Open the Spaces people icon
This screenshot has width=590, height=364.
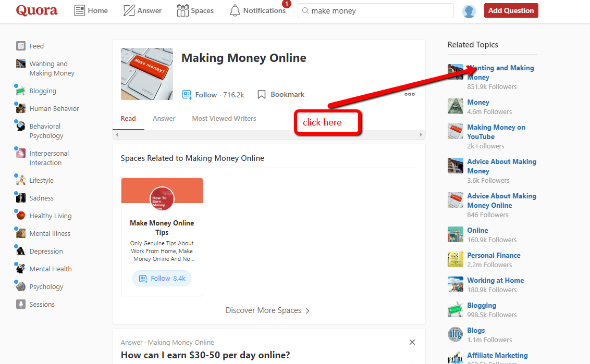point(182,10)
